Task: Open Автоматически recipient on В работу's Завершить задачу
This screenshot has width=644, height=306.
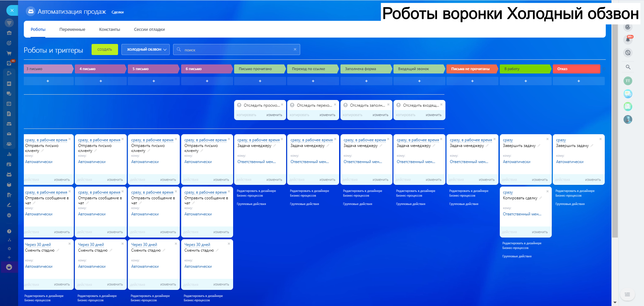Action: point(517,162)
